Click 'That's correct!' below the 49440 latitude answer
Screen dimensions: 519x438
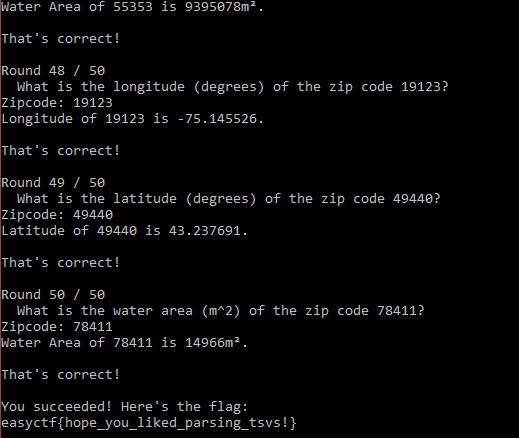pos(61,263)
